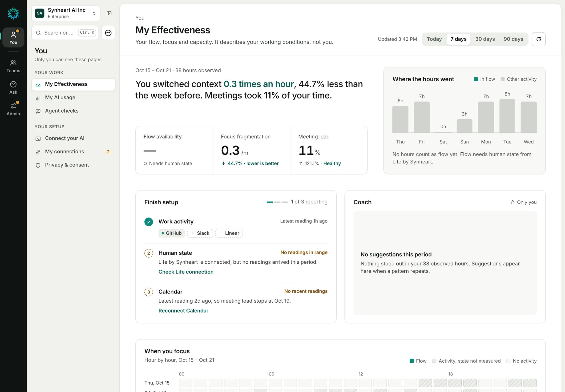Click Check Life connection link
The image size is (565, 392).
[186, 272]
